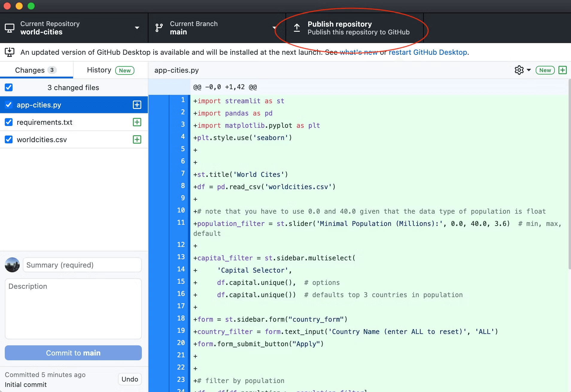
Task: Click the update-available download icon in banner
Action: [x=10, y=52]
